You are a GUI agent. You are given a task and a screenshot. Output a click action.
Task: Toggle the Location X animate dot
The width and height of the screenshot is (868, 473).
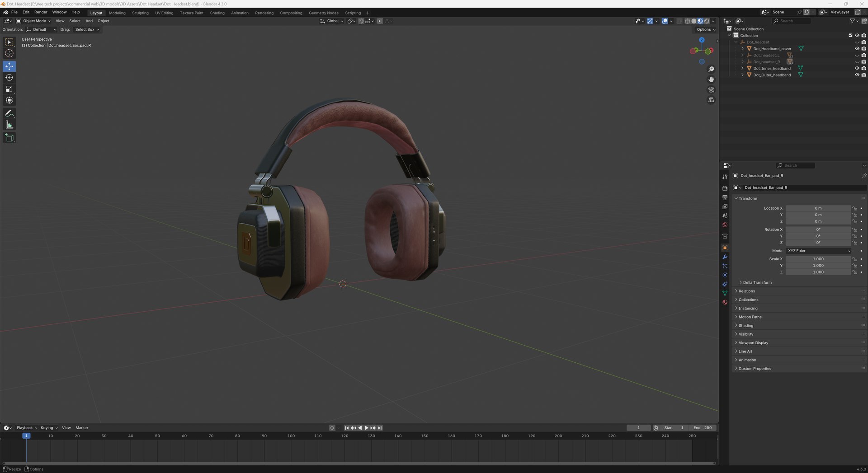pyautogui.click(x=861, y=208)
